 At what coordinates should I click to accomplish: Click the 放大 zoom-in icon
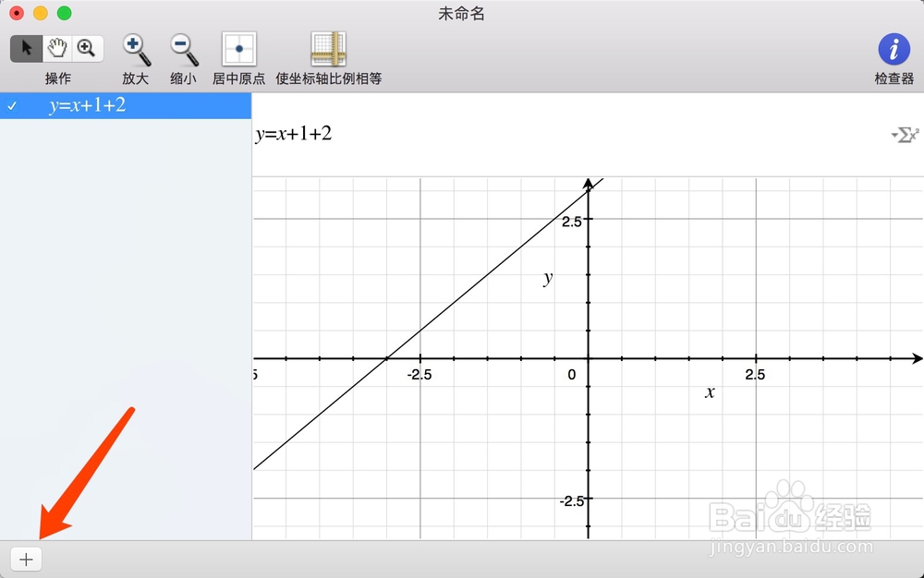[135, 48]
